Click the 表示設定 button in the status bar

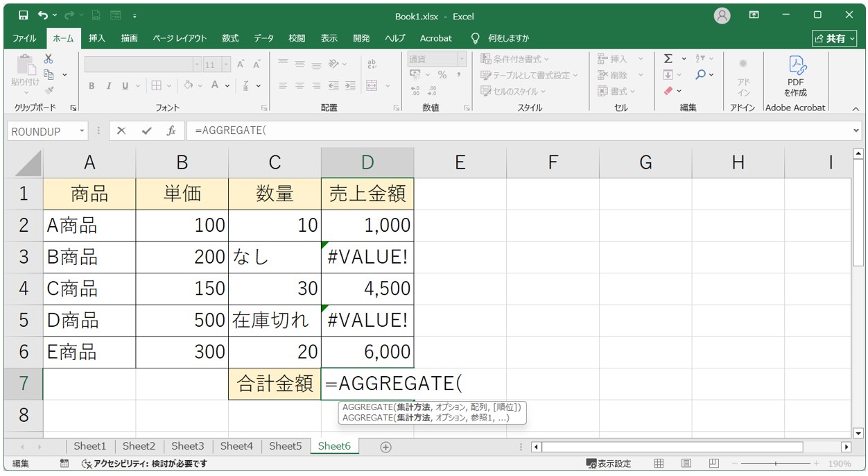(609, 464)
